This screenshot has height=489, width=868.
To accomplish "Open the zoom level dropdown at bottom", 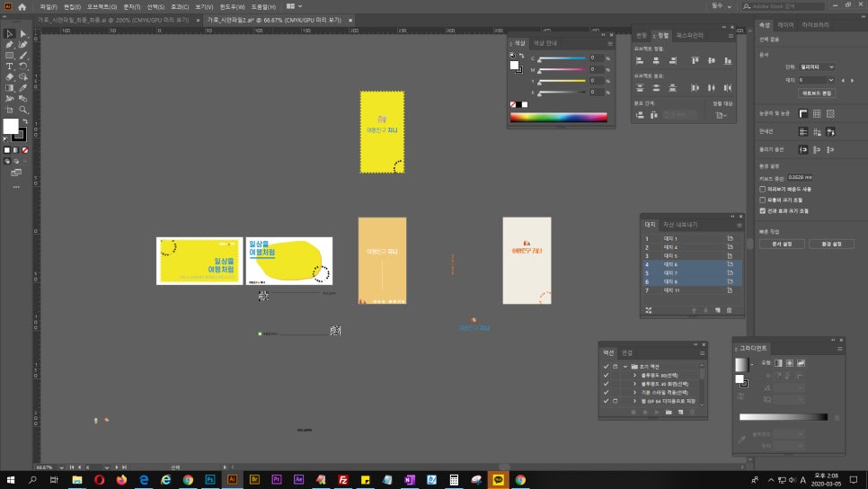I will coord(61,467).
